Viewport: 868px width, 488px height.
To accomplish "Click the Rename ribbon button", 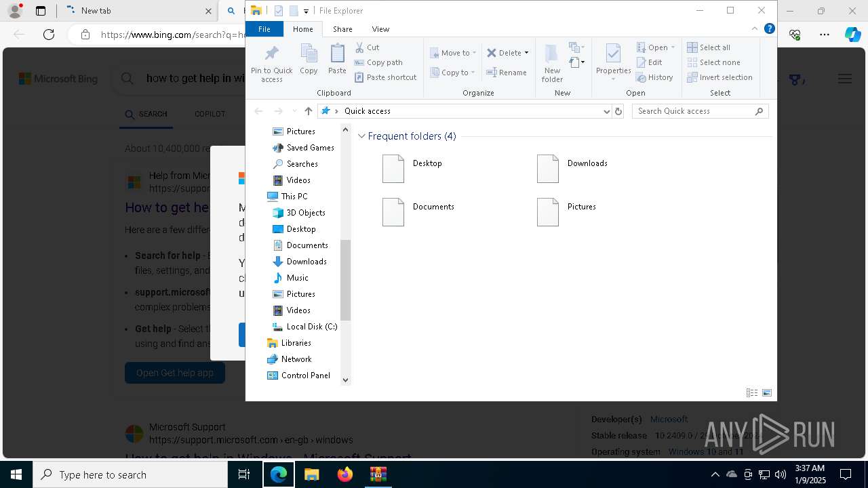I will (x=507, y=73).
